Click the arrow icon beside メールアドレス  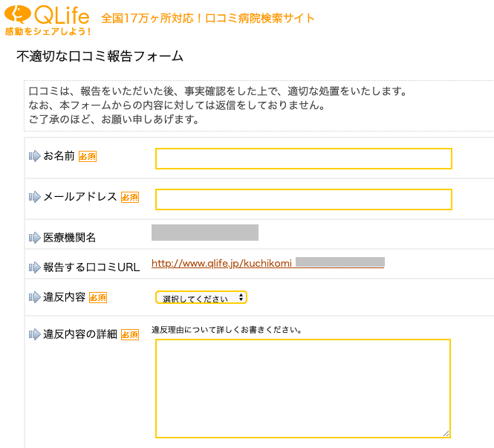(x=35, y=197)
